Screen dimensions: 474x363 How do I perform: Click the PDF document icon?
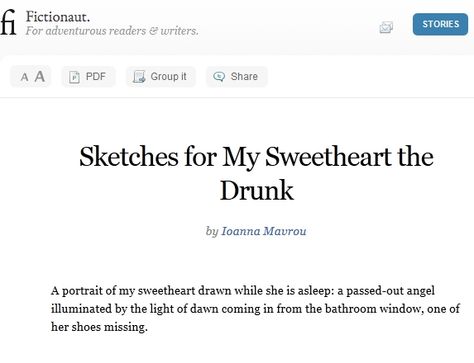pyautogui.click(x=74, y=77)
